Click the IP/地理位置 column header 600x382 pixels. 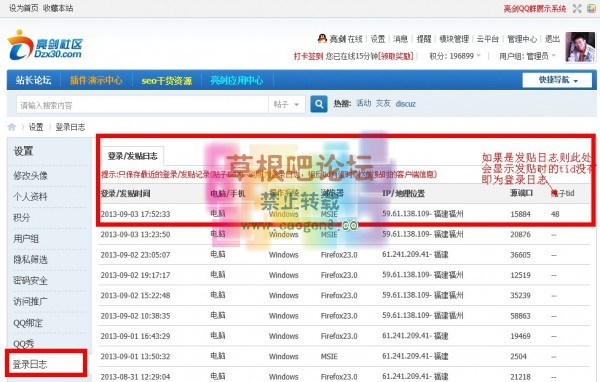click(x=403, y=193)
